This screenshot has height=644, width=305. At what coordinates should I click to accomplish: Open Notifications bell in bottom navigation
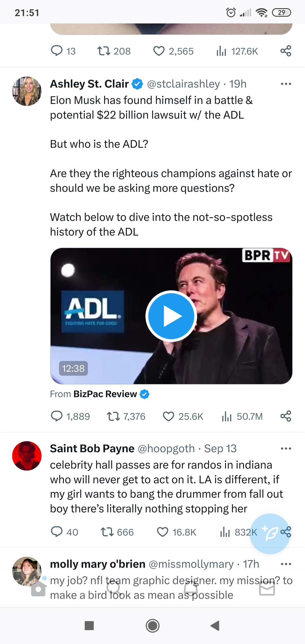(191, 589)
